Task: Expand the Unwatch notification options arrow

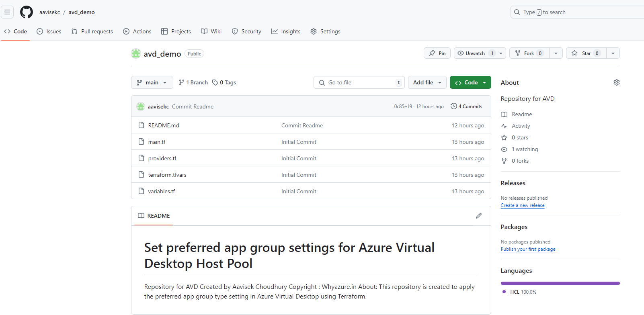Action: pos(501,53)
